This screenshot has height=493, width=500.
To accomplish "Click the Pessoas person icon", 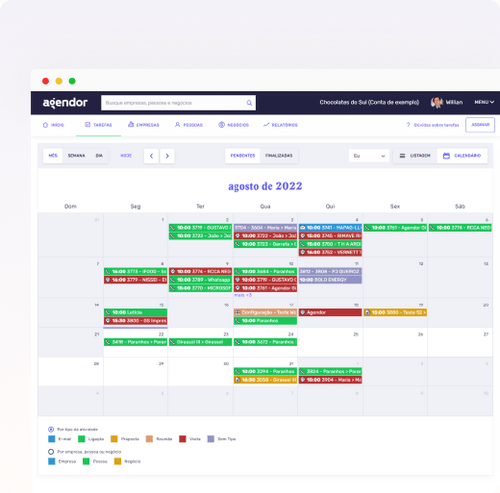I will click(177, 125).
